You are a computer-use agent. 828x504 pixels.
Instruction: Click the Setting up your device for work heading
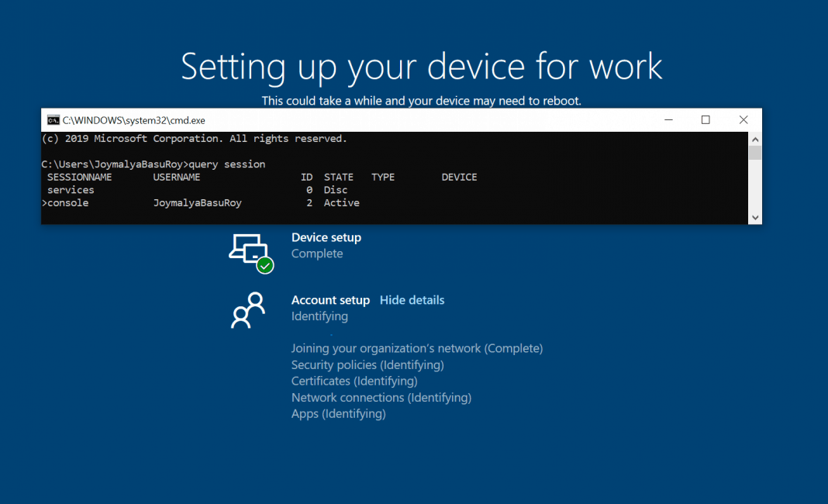click(x=421, y=67)
